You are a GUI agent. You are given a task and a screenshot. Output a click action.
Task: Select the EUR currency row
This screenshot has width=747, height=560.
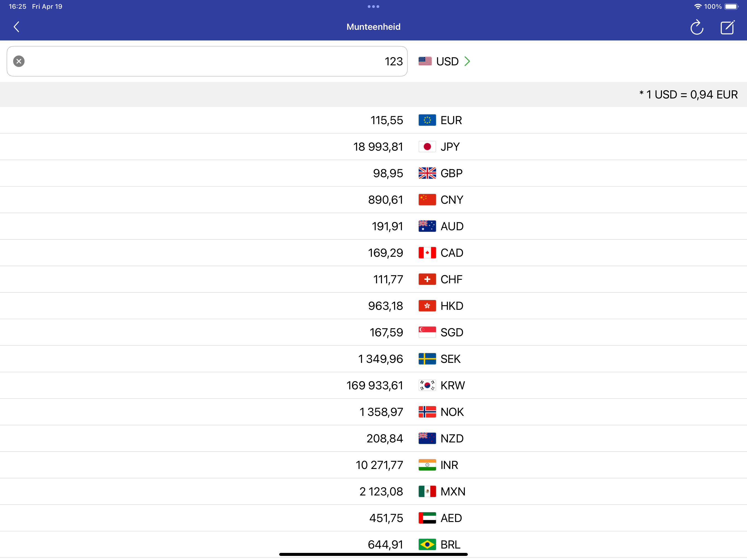click(x=373, y=120)
